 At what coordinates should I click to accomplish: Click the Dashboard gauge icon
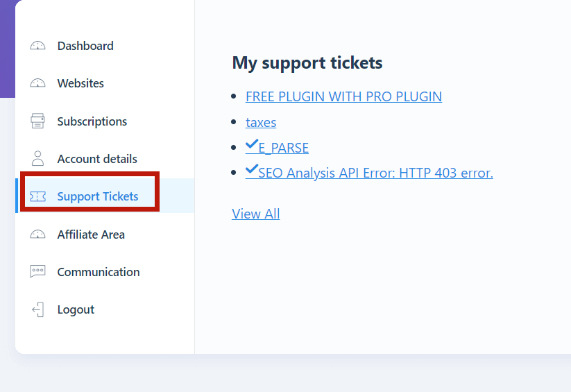[37, 46]
